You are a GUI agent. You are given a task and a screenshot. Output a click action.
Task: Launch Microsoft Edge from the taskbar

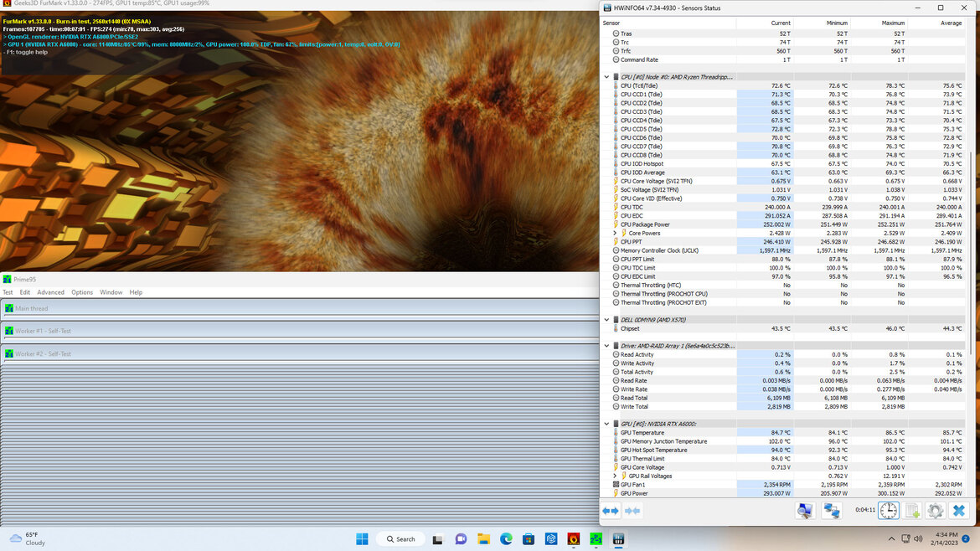[x=506, y=539]
